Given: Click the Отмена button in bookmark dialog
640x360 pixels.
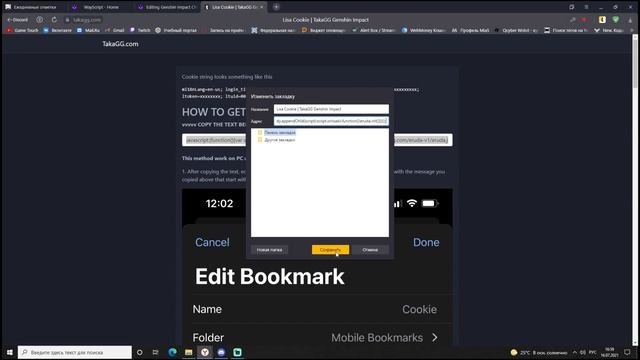Looking at the screenshot, I should pyautogui.click(x=370, y=249).
